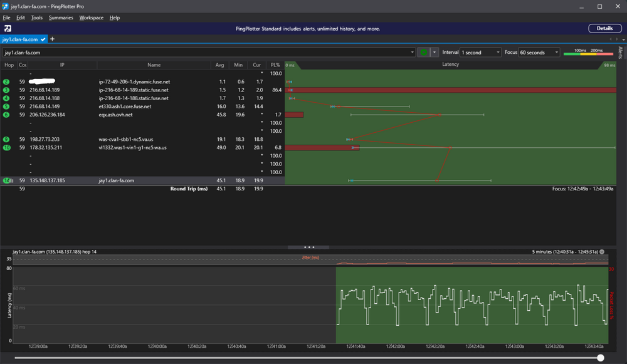Image resolution: width=627 pixels, height=364 pixels.
Task: Click hop 5 green circle icon
Action: coord(6,107)
